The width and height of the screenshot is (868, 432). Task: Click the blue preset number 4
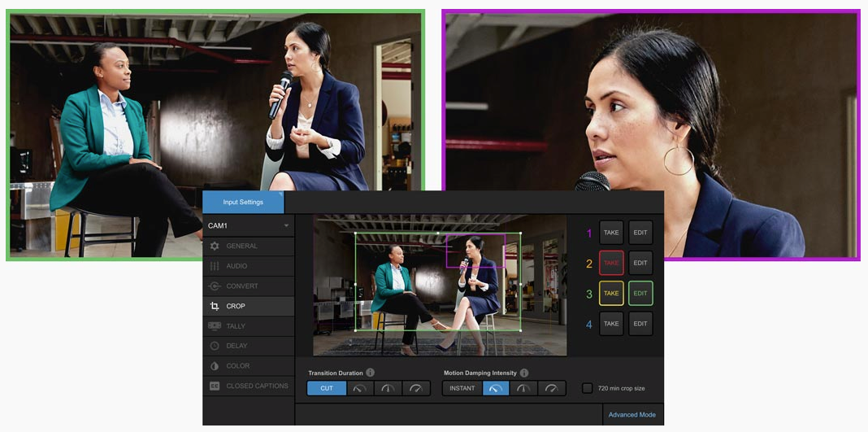point(589,325)
